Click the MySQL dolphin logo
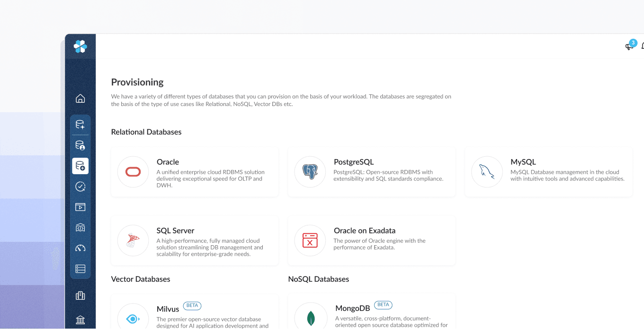Screen dimensions: 644x329 [x=487, y=172]
